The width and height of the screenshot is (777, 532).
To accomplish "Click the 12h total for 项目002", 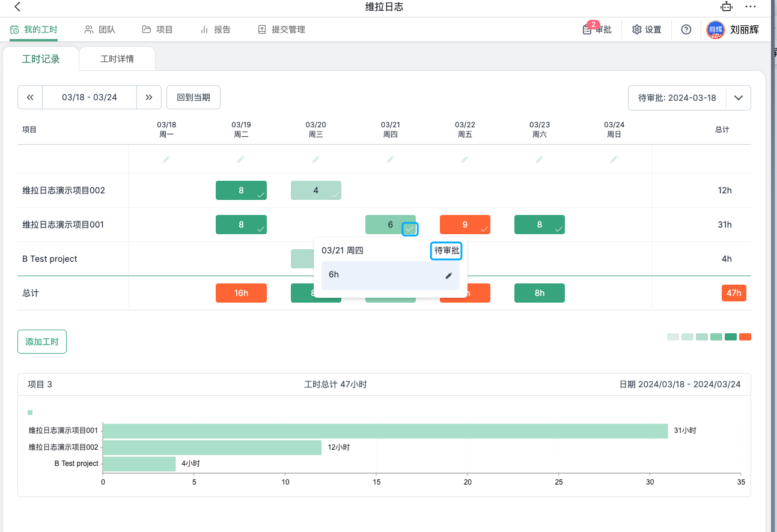I will tap(725, 190).
